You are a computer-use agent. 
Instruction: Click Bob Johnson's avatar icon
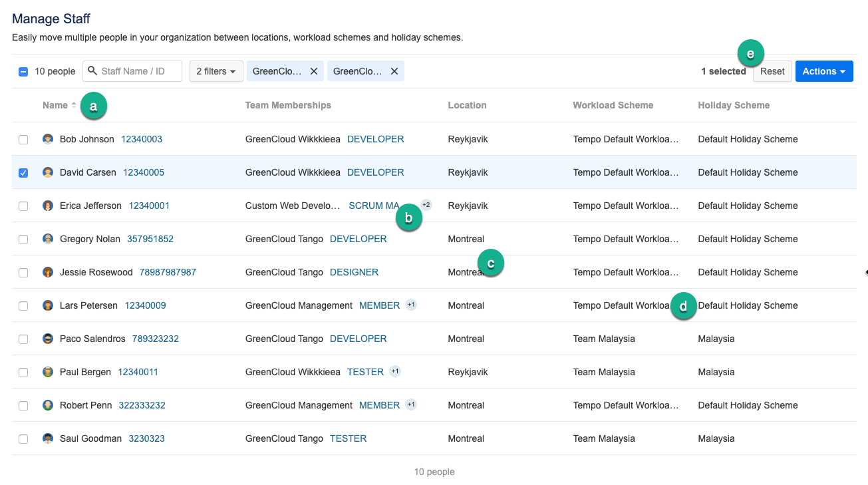click(x=48, y=139)
